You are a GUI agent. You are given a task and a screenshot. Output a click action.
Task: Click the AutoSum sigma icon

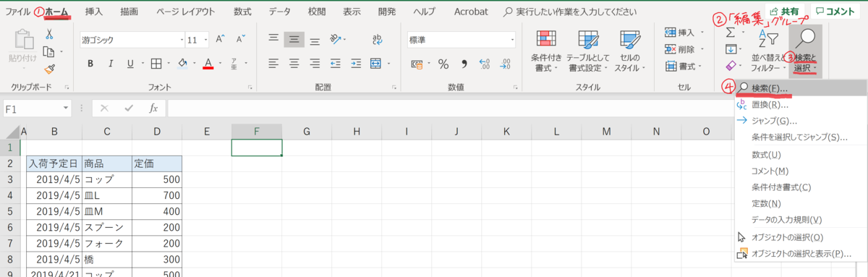[731, 33]
